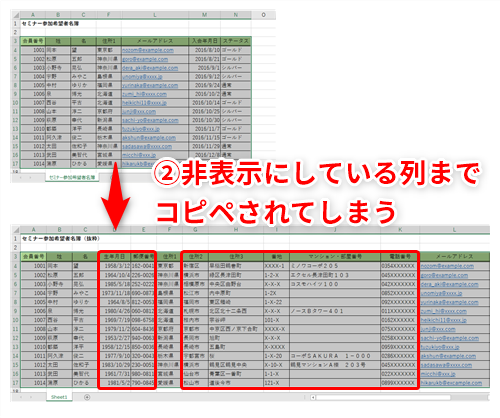Click the select-all corner in the 名簿 sheet
The width and height of the screenshot is (500, 418).
point(15,15)
